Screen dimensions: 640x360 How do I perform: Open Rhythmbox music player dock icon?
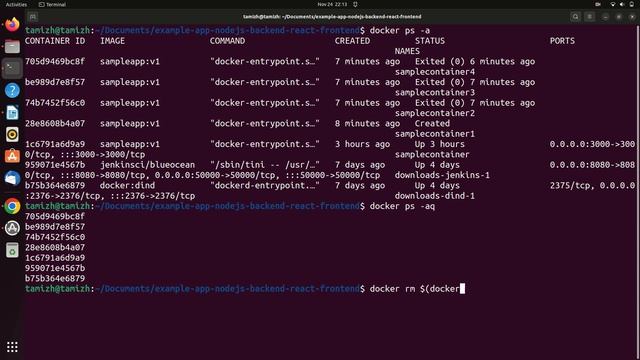12,134
